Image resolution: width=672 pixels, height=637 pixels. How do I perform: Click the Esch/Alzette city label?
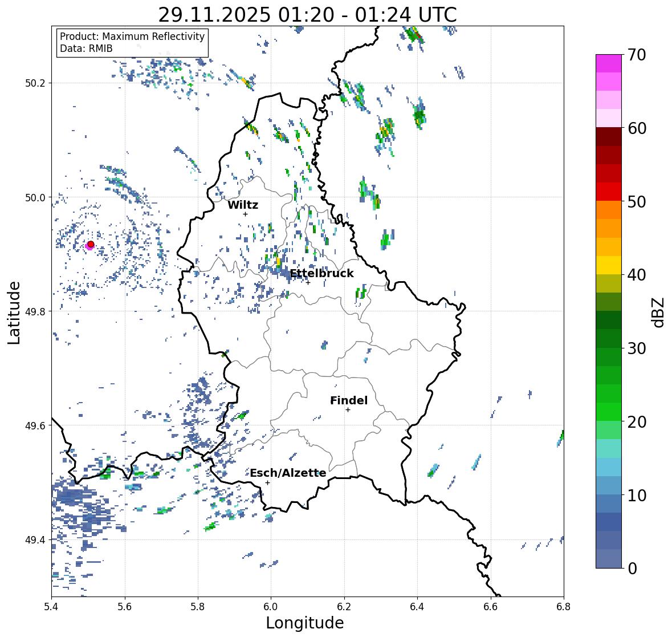(x=288, y=473)
